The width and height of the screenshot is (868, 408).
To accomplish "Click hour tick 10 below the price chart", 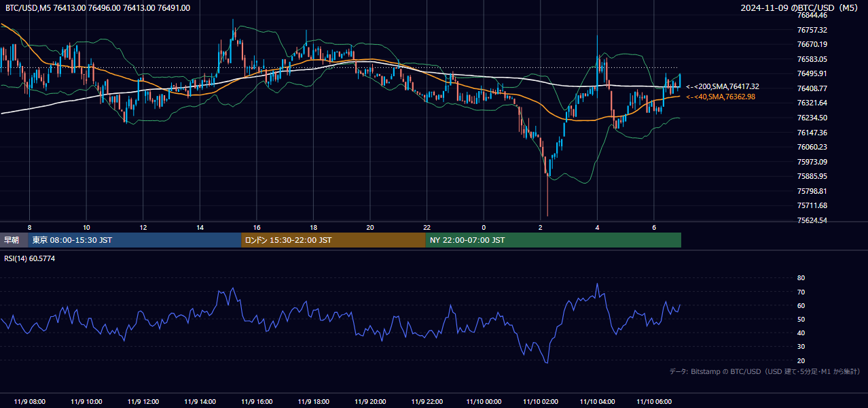I will 86,226.
